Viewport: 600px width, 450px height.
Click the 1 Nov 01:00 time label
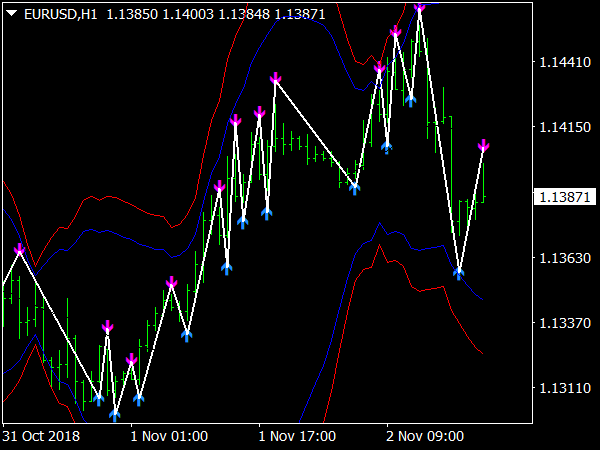click(x=169, y=436)
